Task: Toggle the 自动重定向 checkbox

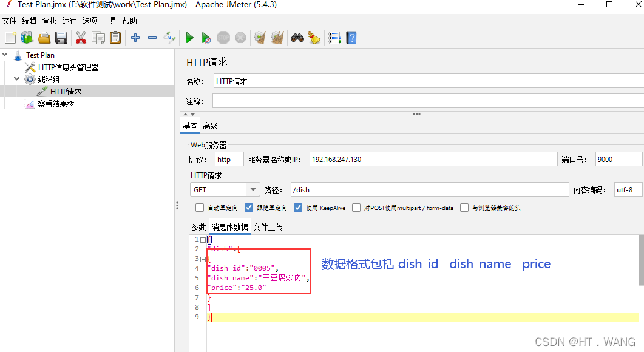Action: (200, 208)
